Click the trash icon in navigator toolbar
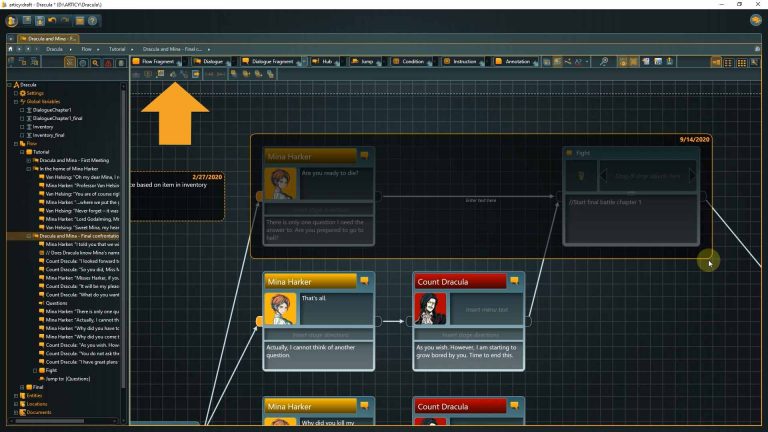The image size is (768, 432). 120,63
